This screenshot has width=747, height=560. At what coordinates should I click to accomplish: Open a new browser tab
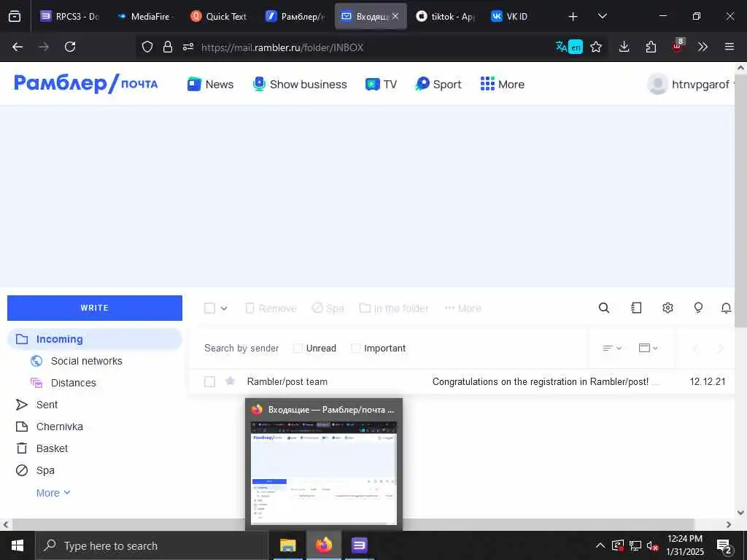tap(573, 17)
